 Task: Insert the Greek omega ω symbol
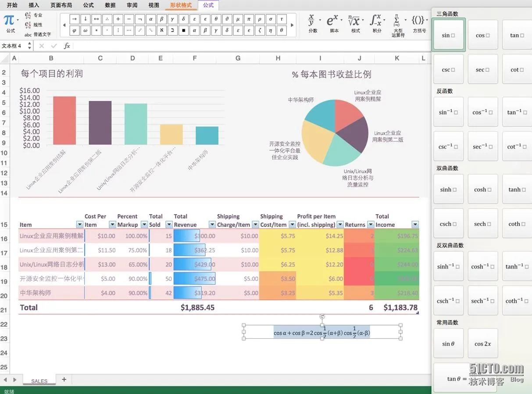coord(86,30)
